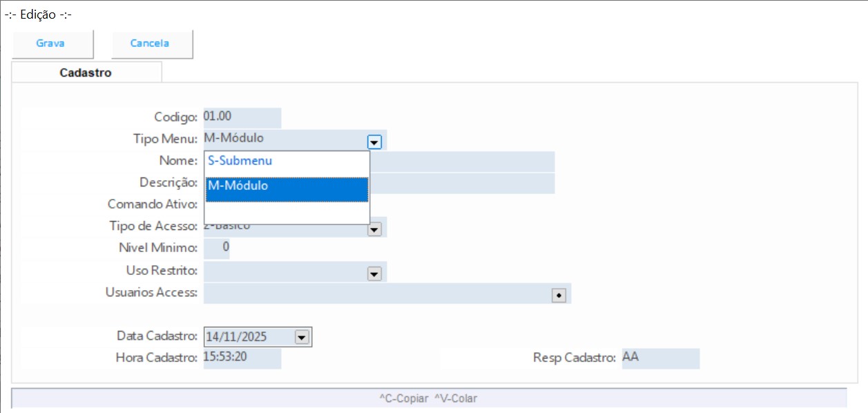Select S-Submenu from the dropdown list

pos(287,161)
